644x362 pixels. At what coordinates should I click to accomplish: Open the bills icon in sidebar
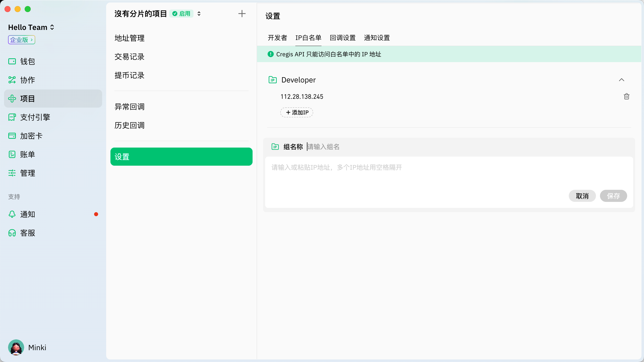[12, 154]
